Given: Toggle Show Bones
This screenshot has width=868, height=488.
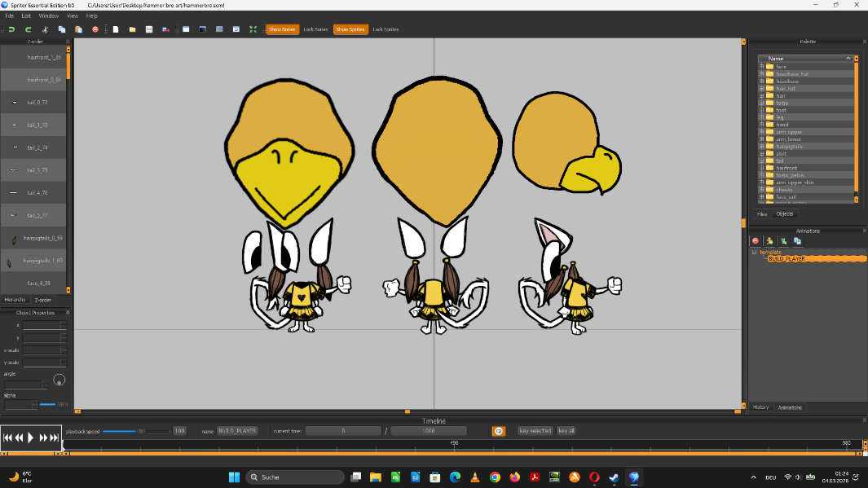Looking at the screenshot, I should [282, 29].
